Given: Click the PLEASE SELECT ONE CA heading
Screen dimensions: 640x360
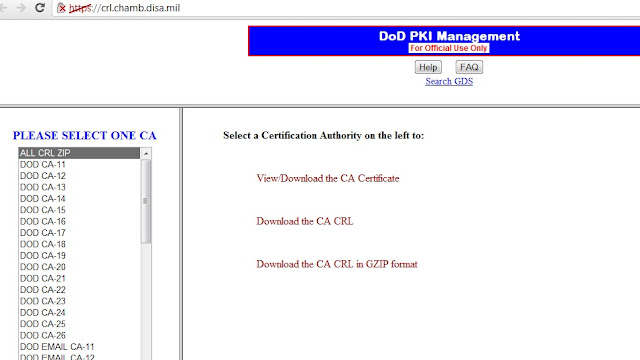Looking at the screenshot, I should point(84,136).
